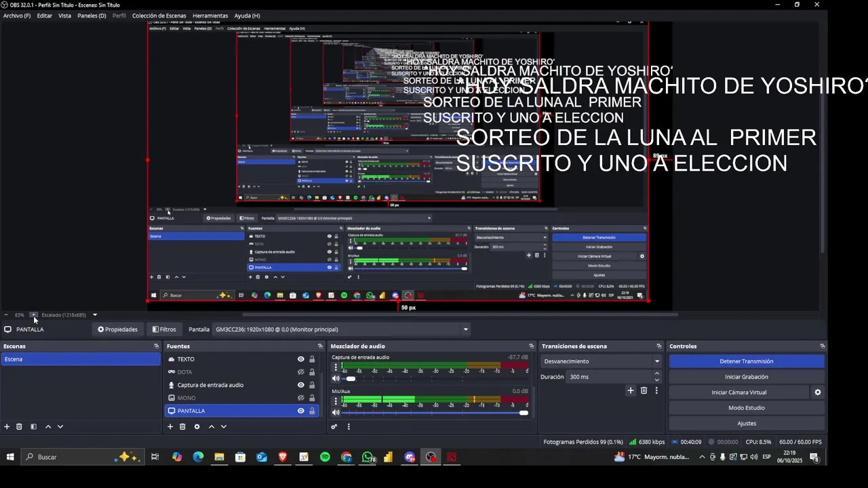Open WhatsApp from the taskbar

pos(368,457)
